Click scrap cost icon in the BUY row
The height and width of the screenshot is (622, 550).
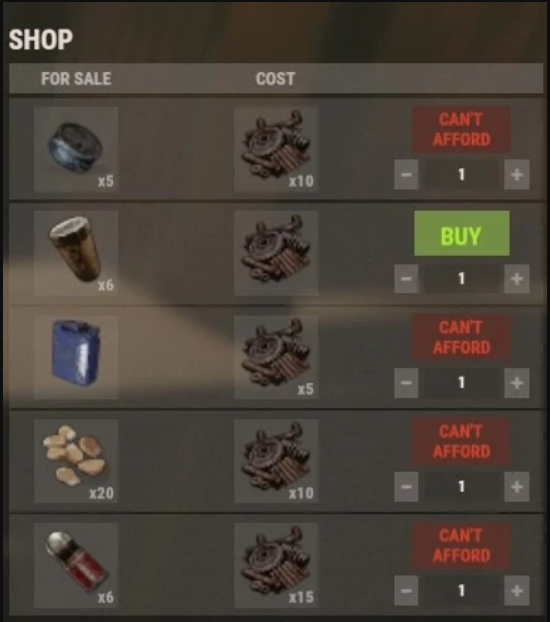tap(276, 253)
